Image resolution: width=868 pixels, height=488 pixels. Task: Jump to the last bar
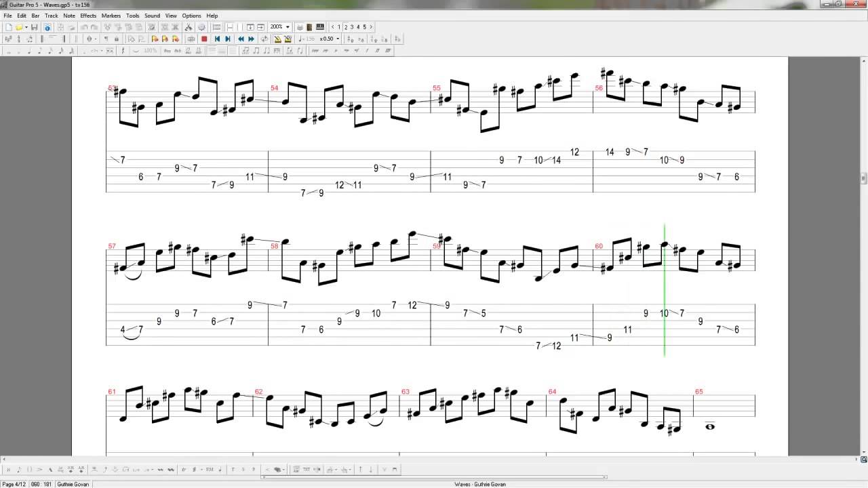pyautogui.click(x=228, y=39)
